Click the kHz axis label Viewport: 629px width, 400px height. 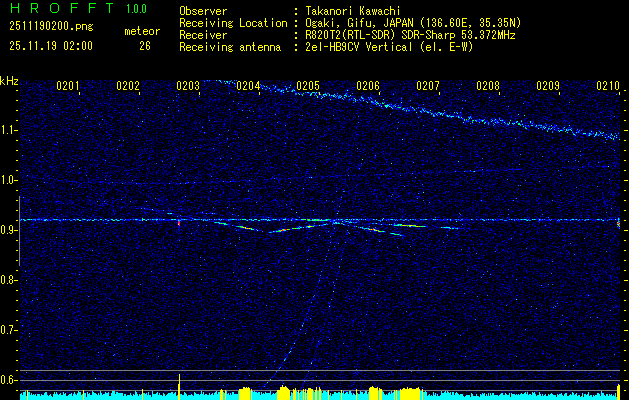(9, 81)
